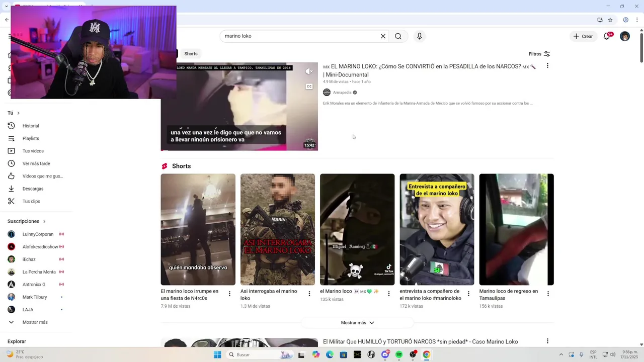Select the Shorts filter chip
The width and height of the screenshot is (644, 362).
click(x=191, y=54)
